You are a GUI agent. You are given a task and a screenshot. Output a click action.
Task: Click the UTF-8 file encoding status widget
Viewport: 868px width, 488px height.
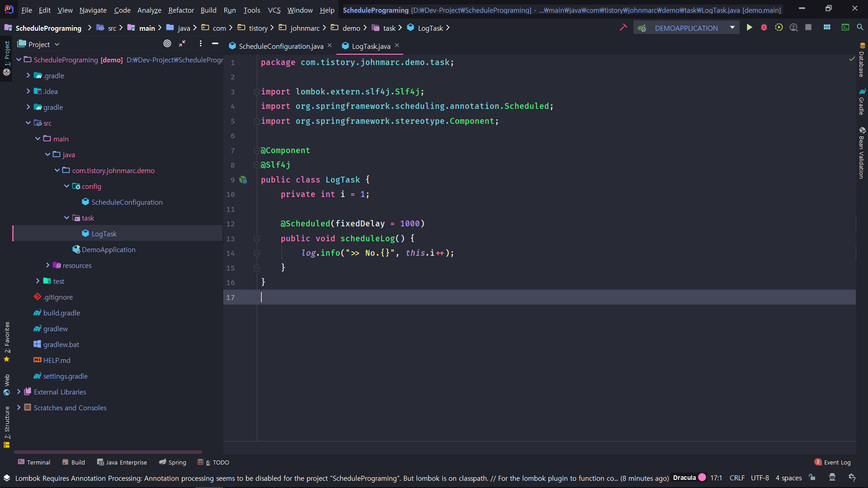[759, 478]
